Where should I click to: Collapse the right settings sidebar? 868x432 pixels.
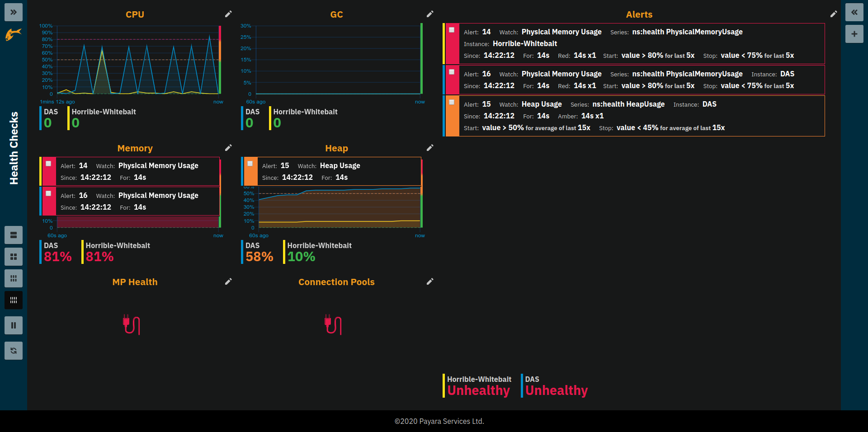[854, 12]
